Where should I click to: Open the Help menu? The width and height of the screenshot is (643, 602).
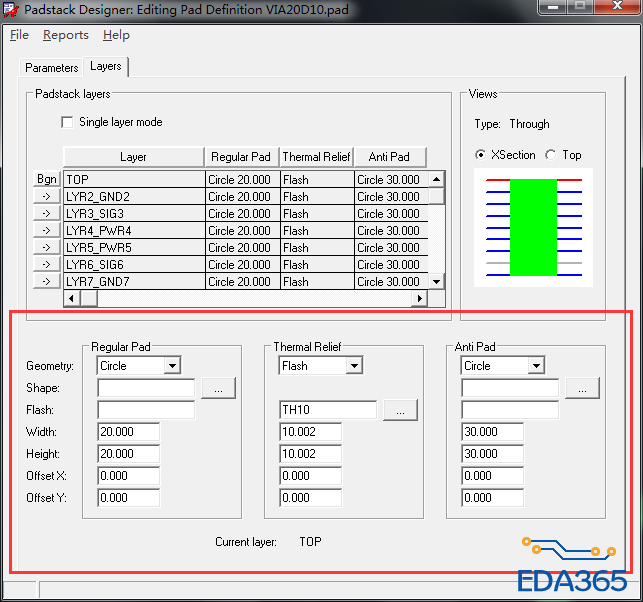click(x=116, y=35)
